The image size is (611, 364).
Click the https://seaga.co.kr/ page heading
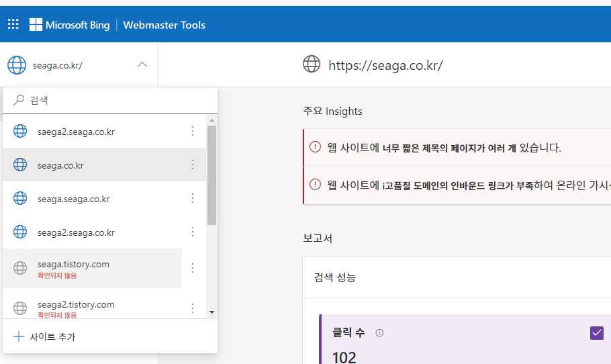[x=385, y=65]
